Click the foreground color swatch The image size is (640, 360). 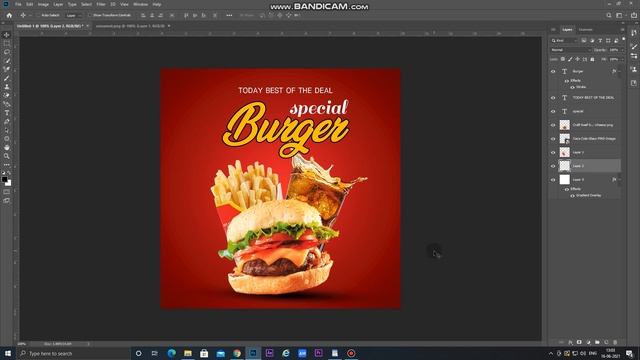(x=4, y=179)
